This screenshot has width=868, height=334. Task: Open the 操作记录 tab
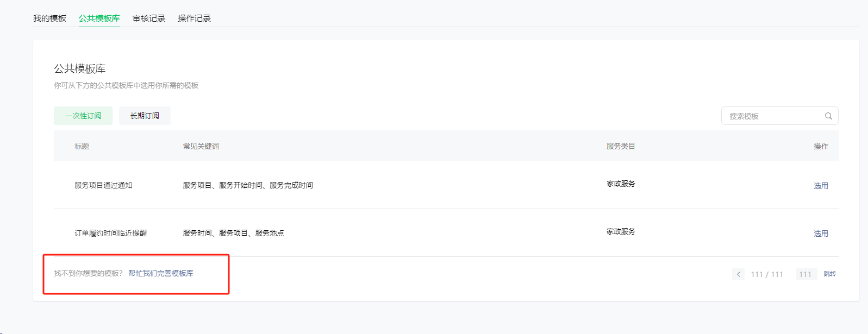coord(194,18)
